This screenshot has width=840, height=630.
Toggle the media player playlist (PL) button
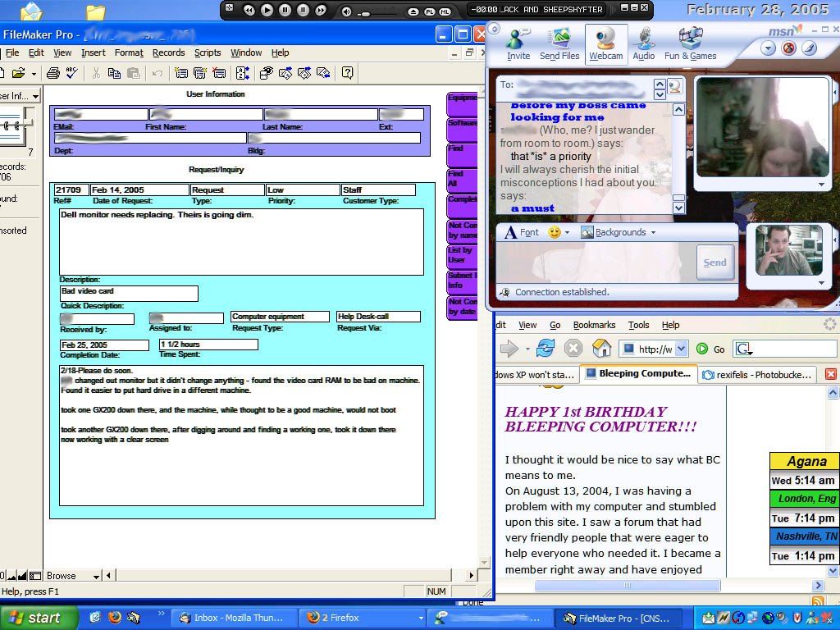[430, 11]
